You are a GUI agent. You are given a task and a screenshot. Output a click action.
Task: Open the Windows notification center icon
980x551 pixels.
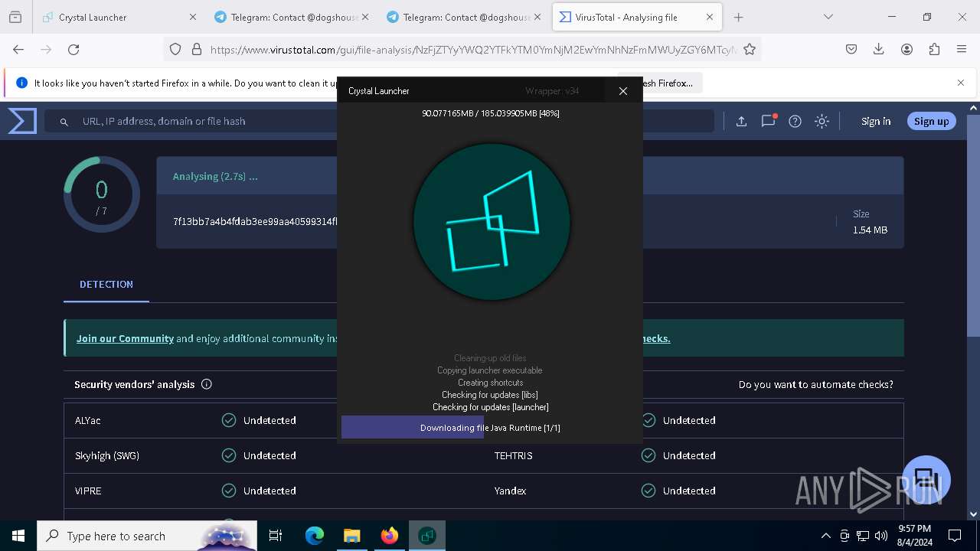[955, 536]
